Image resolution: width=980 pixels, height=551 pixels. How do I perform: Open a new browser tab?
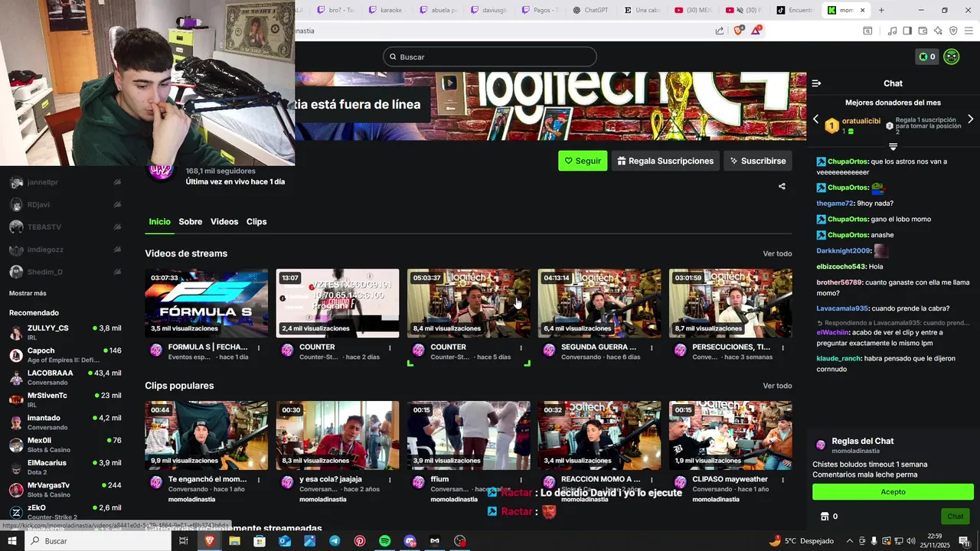click(x=881, y=10)
